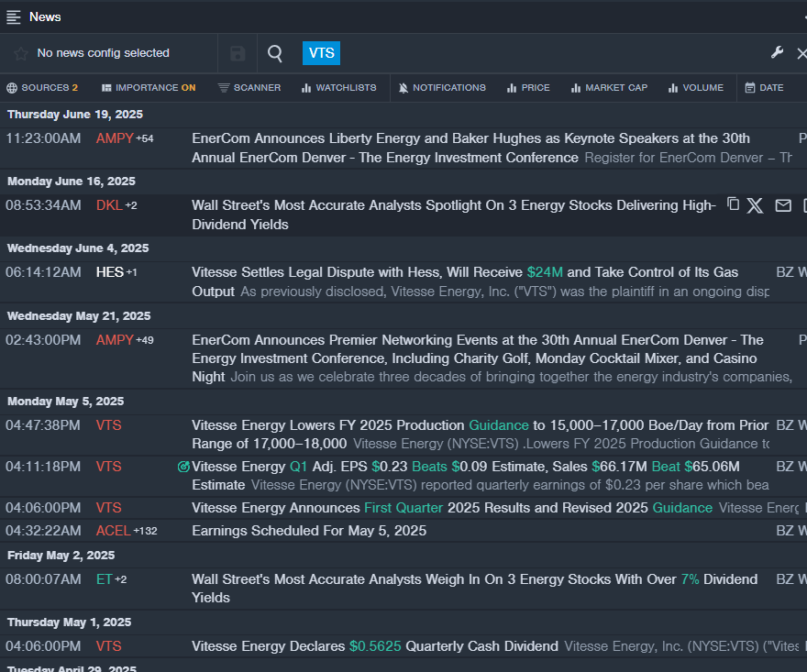Click the ACEL ticker symbol
Image resolution: width=807 pixels, height=672 pixels.
click(x=113, y=531)
